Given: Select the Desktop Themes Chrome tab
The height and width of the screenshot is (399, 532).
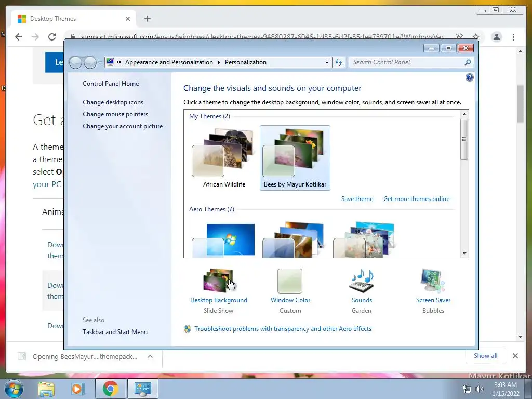Looking at the screenshot, I should point(73,19).
